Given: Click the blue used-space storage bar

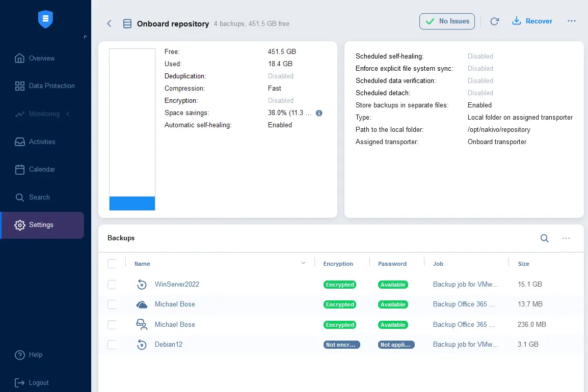Looking at the screenshot, I should [132, 204].
